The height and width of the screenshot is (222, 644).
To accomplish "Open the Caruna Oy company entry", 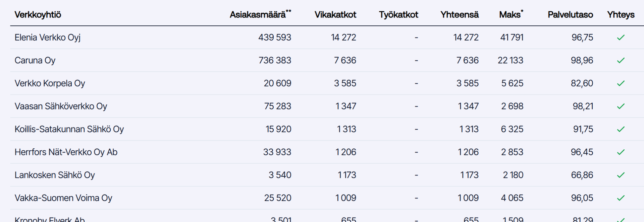I will tap(35, 61).
